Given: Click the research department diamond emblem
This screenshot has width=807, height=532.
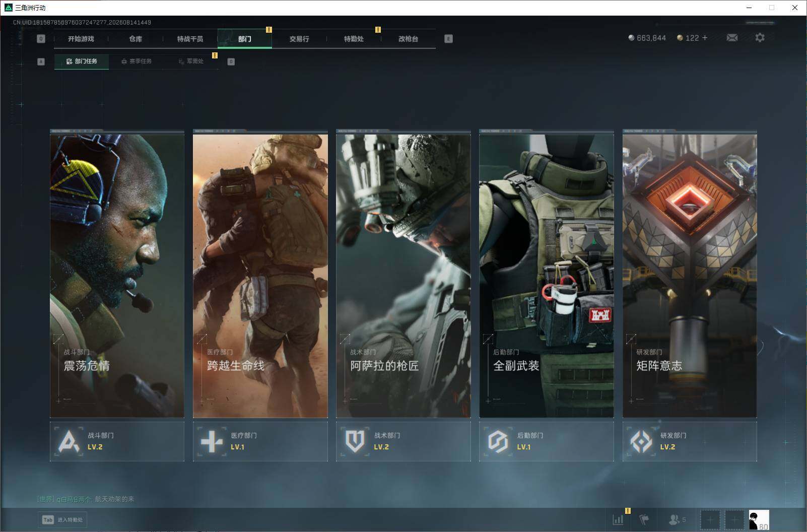Looking at the screenshot, I should (641, 441).
